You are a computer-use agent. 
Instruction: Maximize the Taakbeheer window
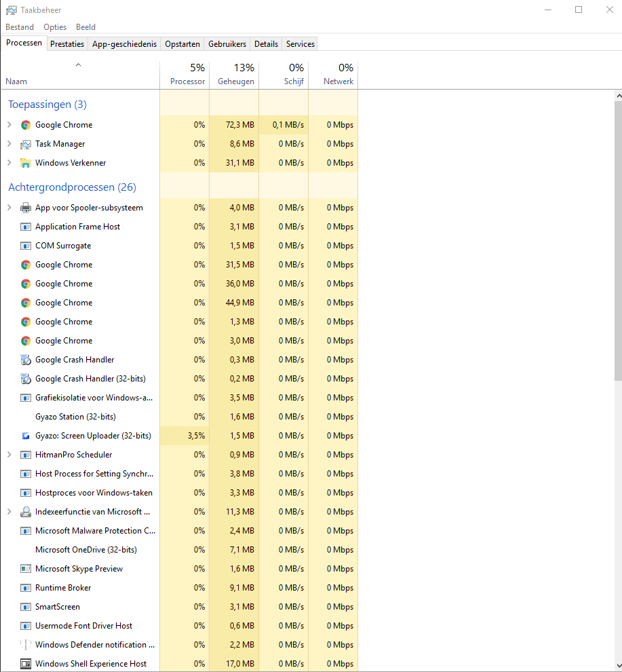pyautogui.click(x=579, y=10)
